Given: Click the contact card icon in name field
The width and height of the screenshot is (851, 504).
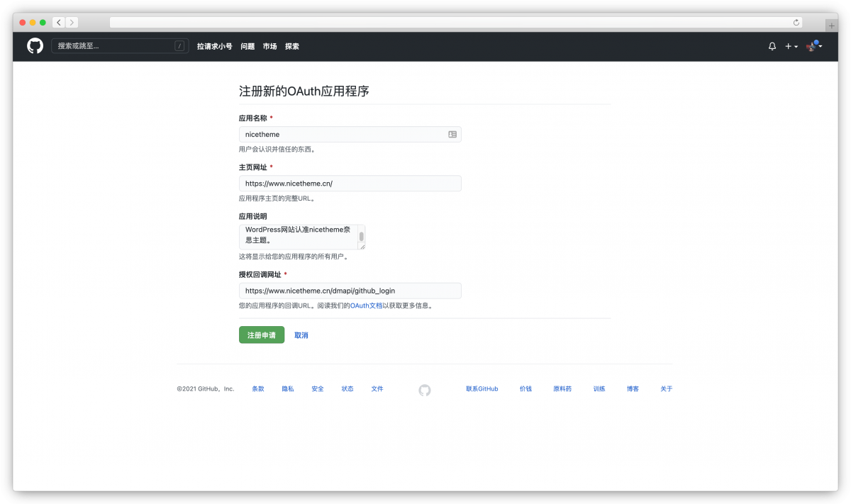Looking at the screenshot, I should (452, 134).
